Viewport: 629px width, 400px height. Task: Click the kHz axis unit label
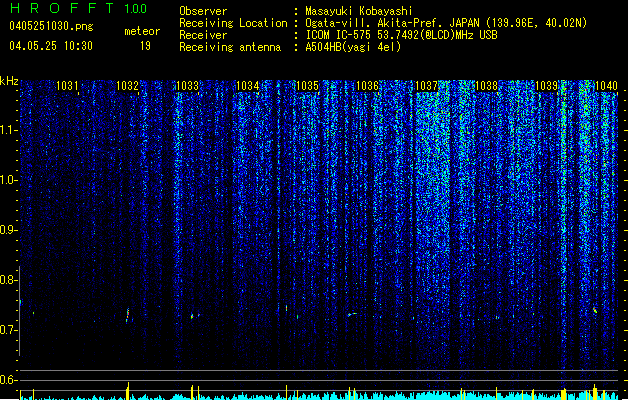pyautogui.click(x=9, y=81)
